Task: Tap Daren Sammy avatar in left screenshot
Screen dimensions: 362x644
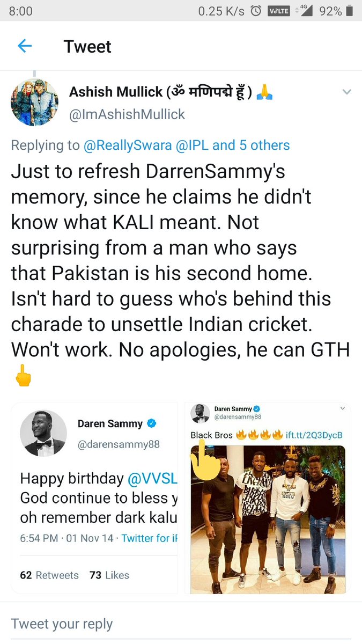Action: 43,434
